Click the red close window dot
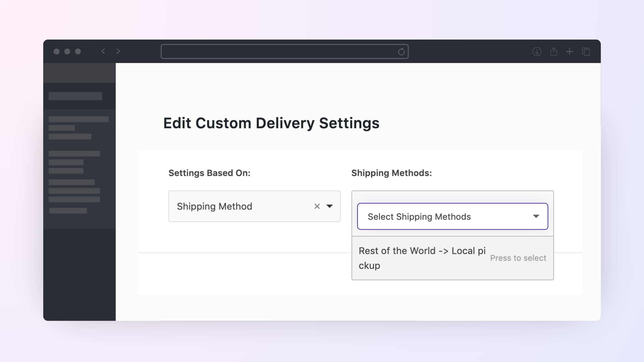 pyautogui.click(x=57, y=51)
